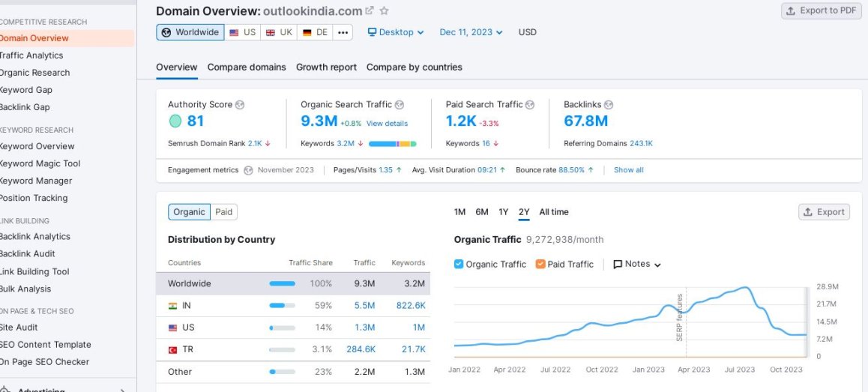The height and width of the screenshot is (392, 868).
Task: Open Desktop device dropdown
Action: pos(396,32)
